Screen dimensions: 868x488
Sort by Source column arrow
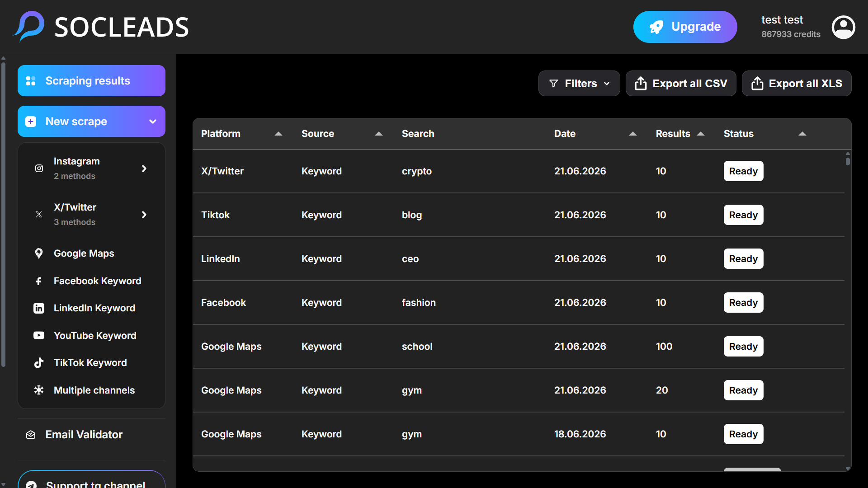click(x=379, y=134)
